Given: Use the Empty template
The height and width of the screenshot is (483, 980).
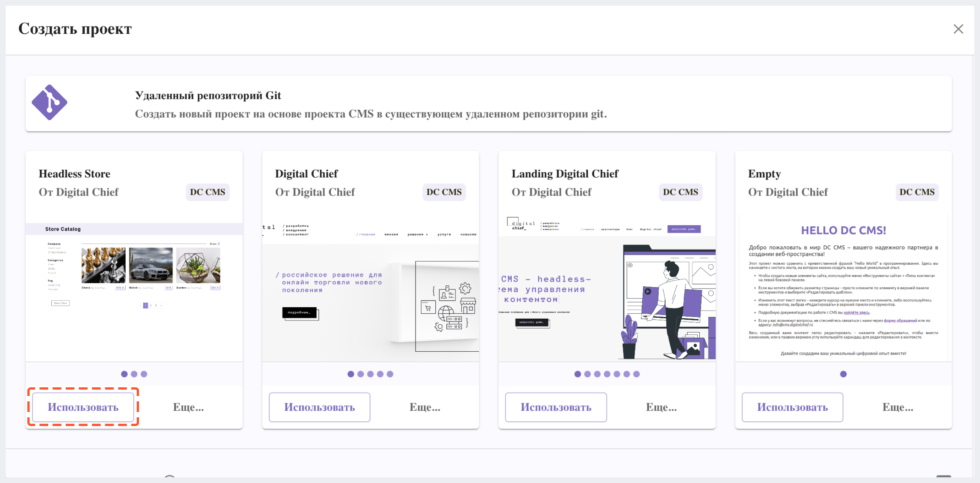Looking at the screenshot, I should [792, 407].
